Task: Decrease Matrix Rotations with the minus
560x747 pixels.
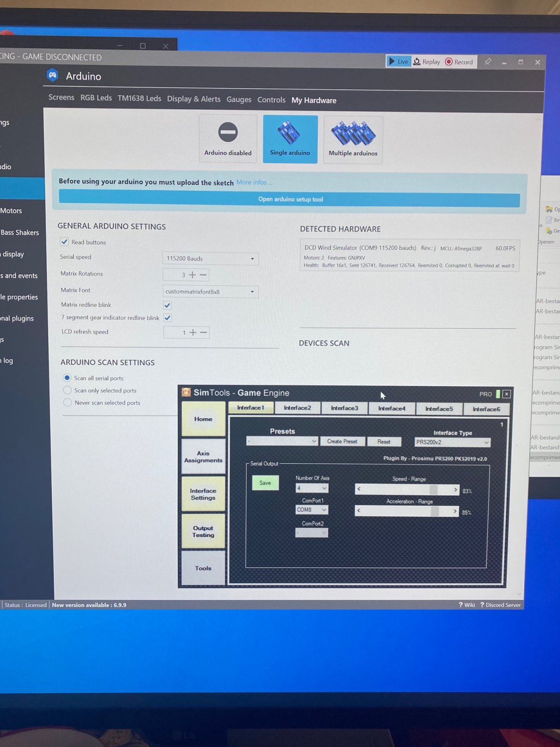Action: point(203,275)
